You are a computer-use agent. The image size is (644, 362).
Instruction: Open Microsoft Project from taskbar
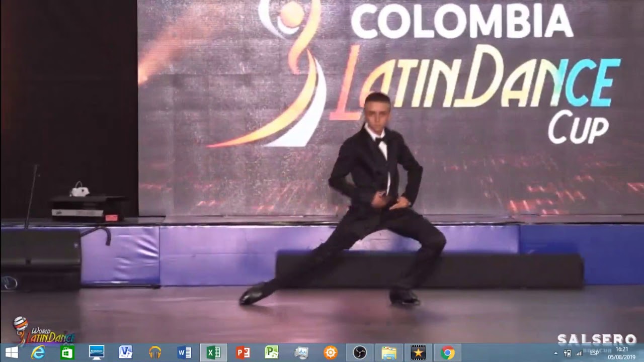tap(272, 352)
